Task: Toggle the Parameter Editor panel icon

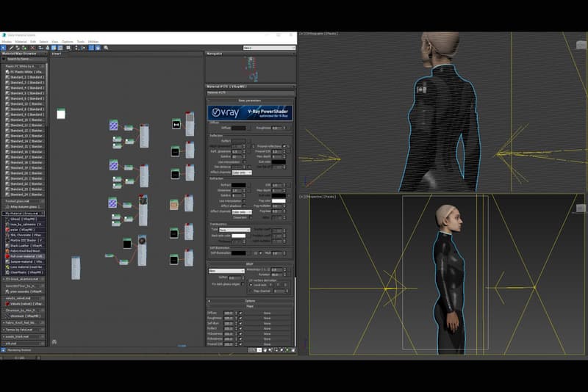Action: coord(98,48)
